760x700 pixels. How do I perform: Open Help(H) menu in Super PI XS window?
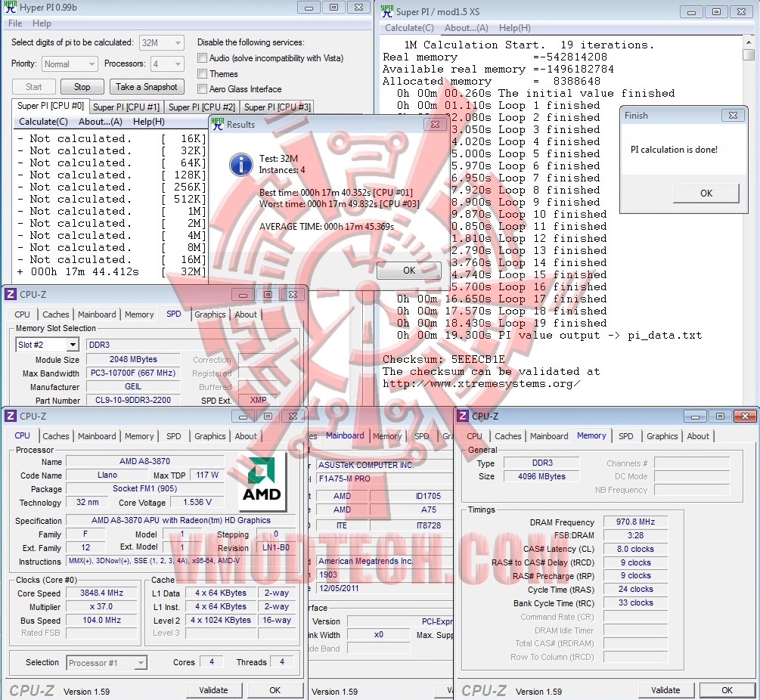(x=515, y=28)
